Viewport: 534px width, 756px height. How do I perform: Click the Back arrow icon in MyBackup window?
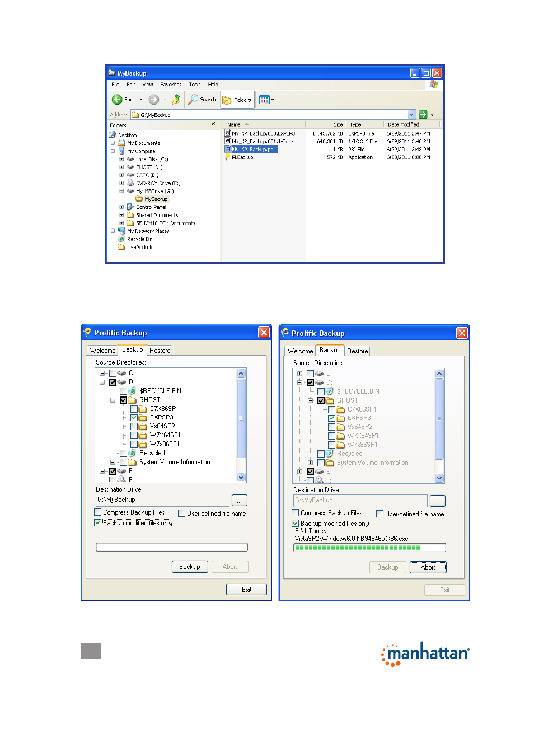tap(117, 100)
